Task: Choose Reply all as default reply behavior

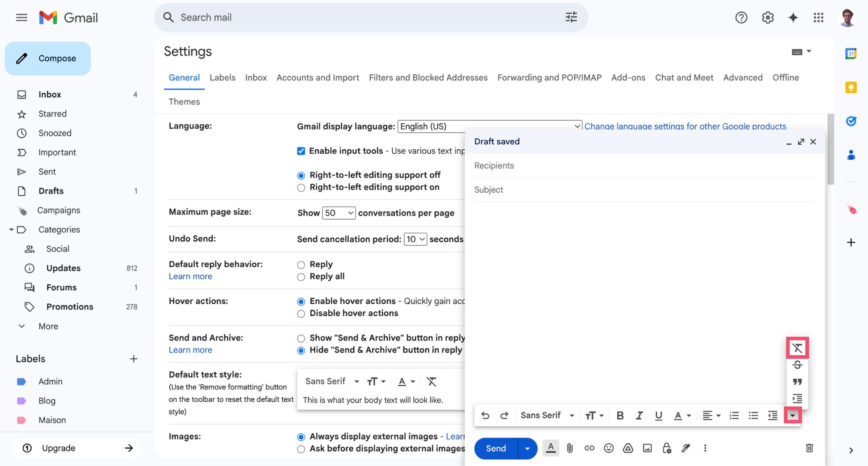Action: point(301,277)
